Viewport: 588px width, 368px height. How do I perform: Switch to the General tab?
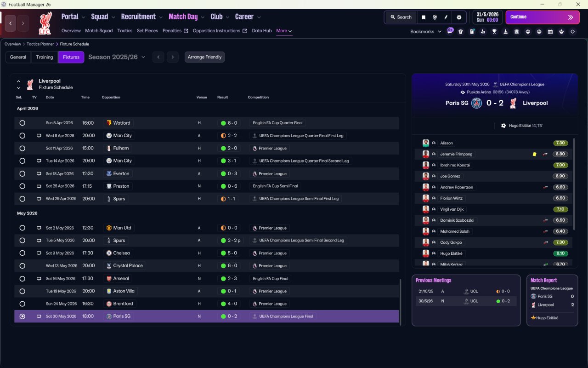point(18,57)
